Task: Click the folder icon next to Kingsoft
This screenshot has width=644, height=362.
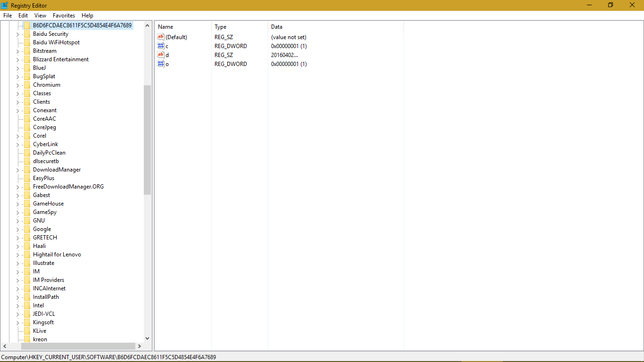Action: [26, 322]
